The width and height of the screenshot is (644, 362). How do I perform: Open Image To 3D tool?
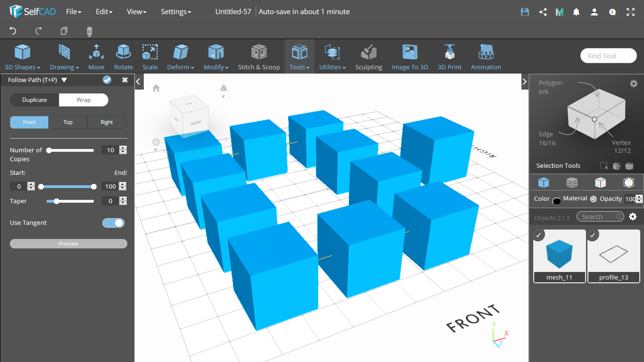[x=410, y=57]
